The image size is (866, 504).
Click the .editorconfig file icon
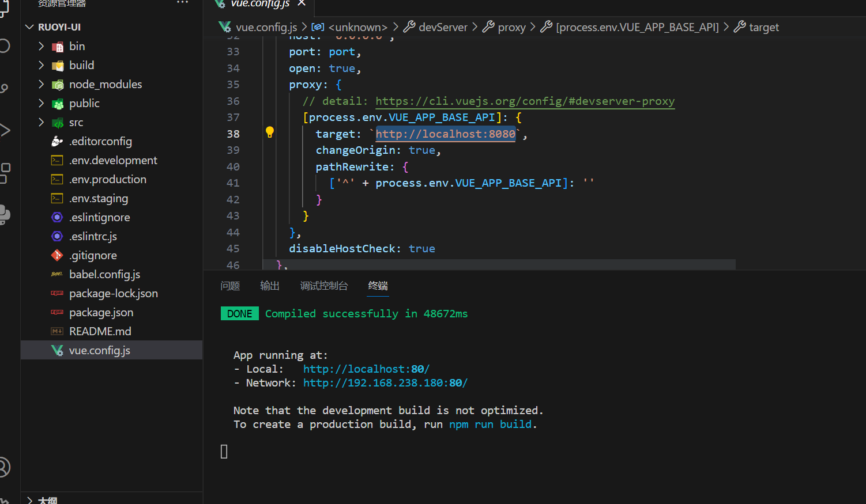[x=57, y=141]
